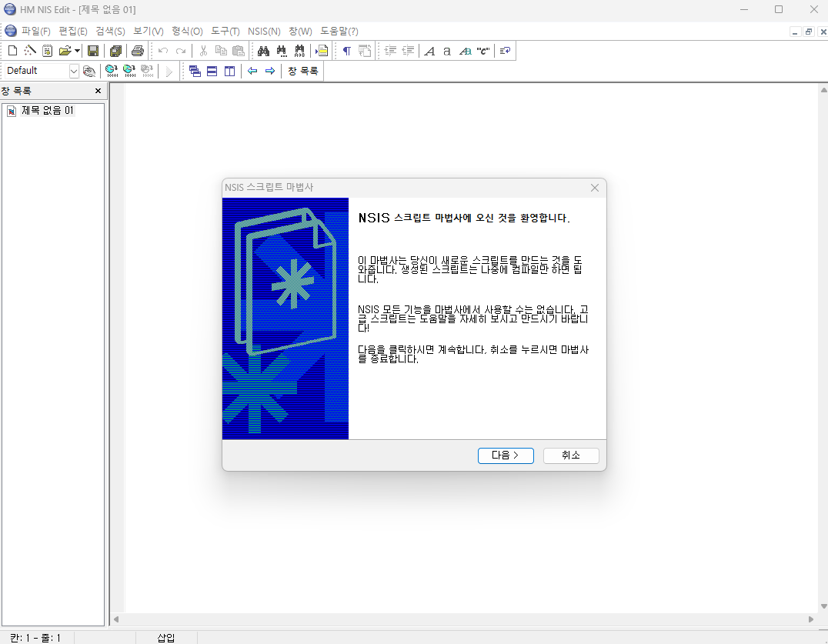Click horizontal scrollbar right arrow

811,619
